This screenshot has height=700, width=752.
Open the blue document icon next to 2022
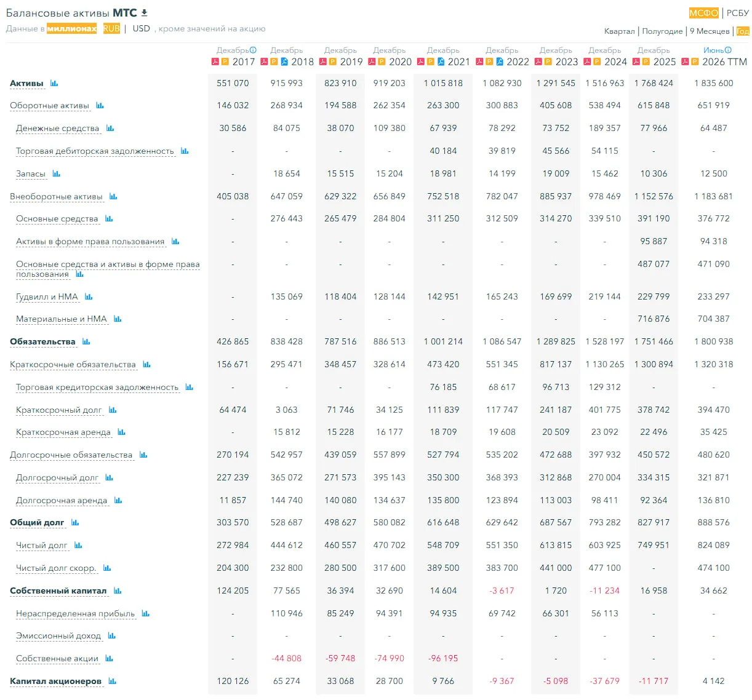[x=500, y=62]
